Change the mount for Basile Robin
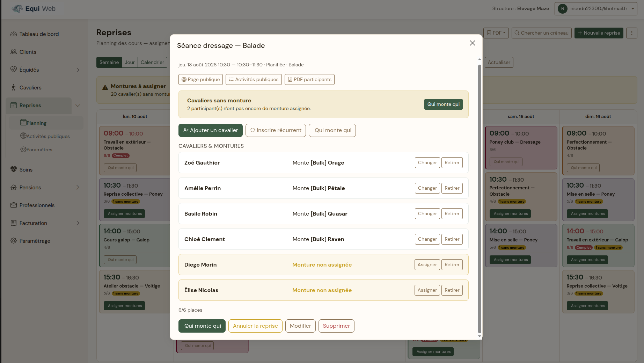The width and height of the screenshot is (644, 363). [x=427, y=213]
